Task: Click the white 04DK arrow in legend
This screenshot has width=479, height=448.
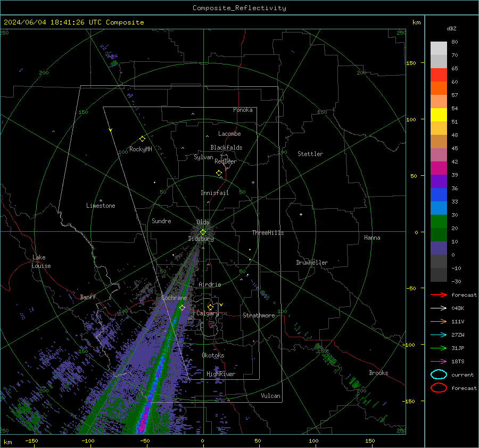Action: [x=439, y=308]
